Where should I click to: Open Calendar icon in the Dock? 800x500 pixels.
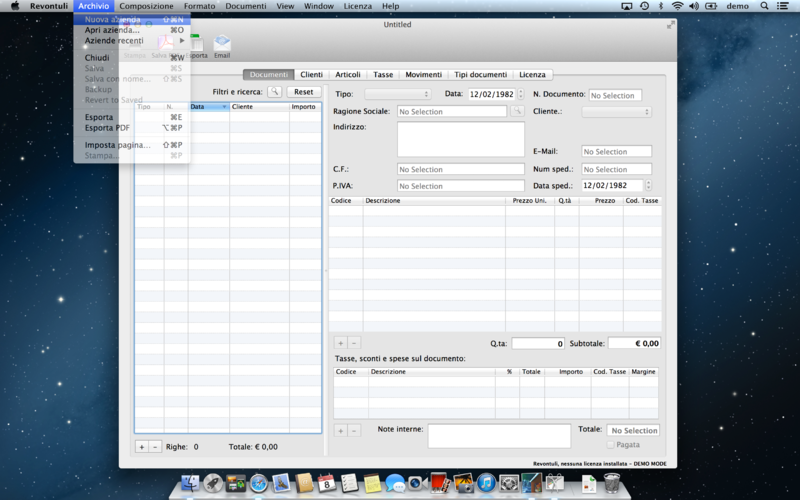point(327,482)
